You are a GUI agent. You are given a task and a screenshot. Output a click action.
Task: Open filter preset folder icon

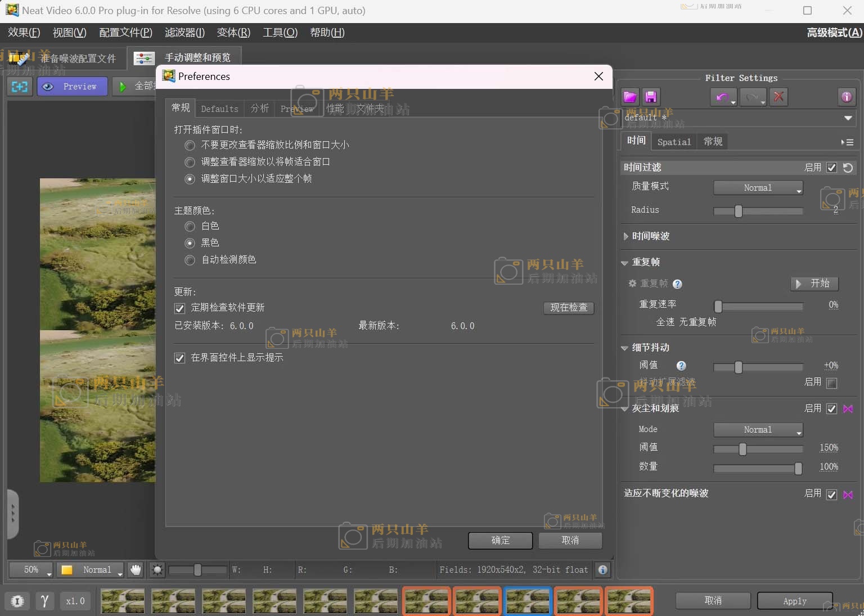point(630,97)
